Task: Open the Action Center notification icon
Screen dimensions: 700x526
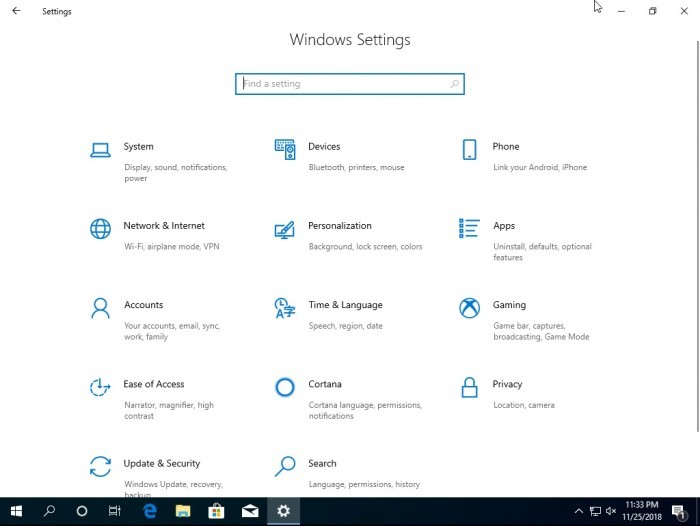Action: click(679, 511)
